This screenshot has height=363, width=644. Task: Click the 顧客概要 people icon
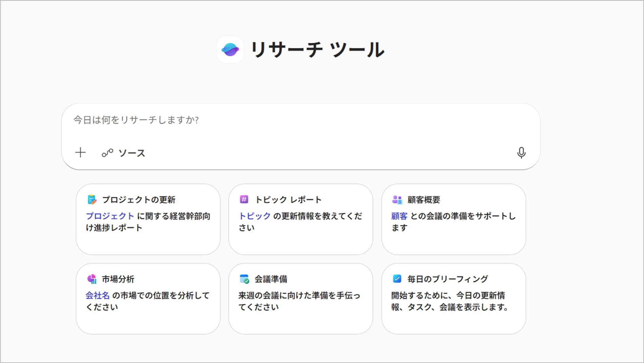coord(397,200)
